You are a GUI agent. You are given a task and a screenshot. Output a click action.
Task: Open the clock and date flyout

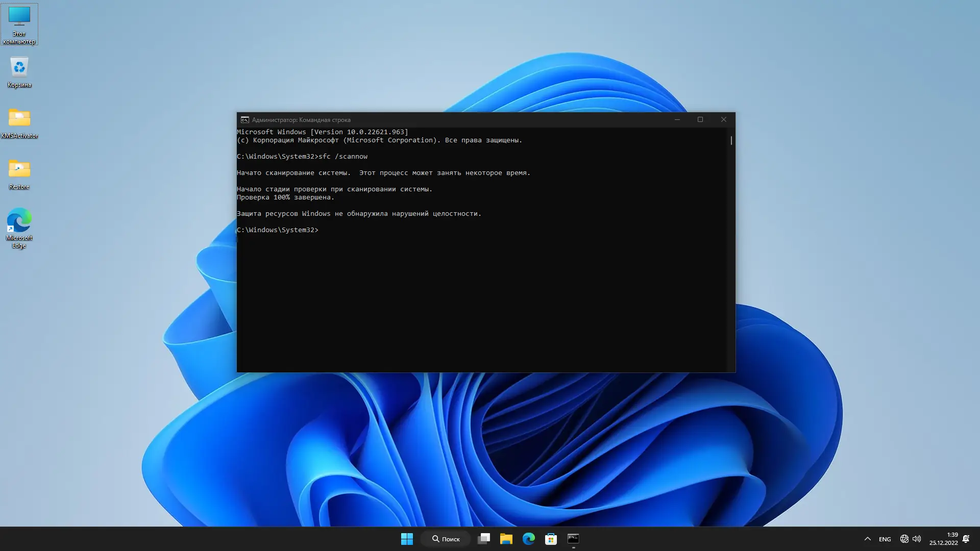click(943, 539)
